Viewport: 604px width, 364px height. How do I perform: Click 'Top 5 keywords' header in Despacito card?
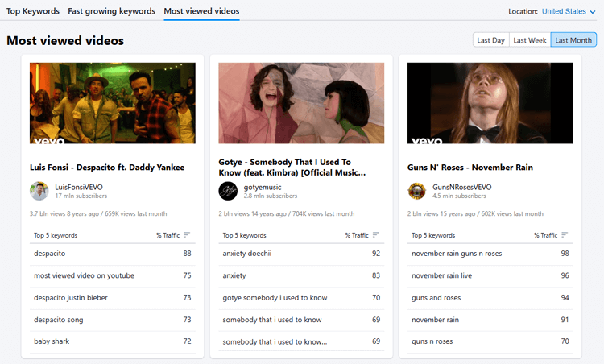coord(56,235)
